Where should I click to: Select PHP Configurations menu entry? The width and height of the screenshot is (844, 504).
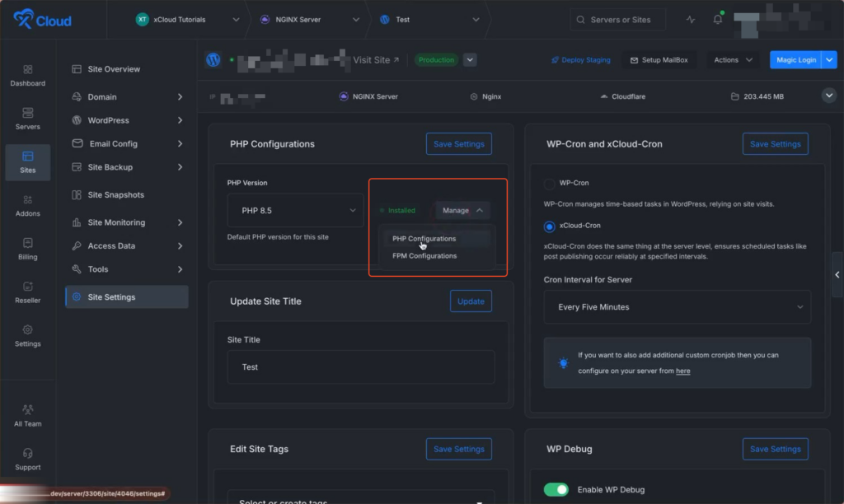424,239
